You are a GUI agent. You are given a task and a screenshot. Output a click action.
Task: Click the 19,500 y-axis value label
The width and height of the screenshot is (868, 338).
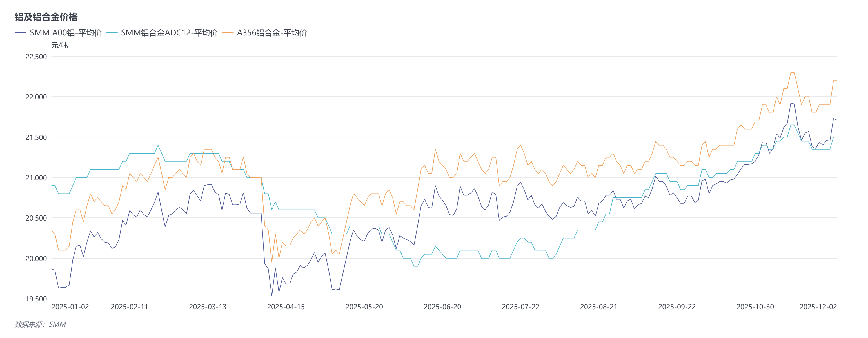[36, 299]
